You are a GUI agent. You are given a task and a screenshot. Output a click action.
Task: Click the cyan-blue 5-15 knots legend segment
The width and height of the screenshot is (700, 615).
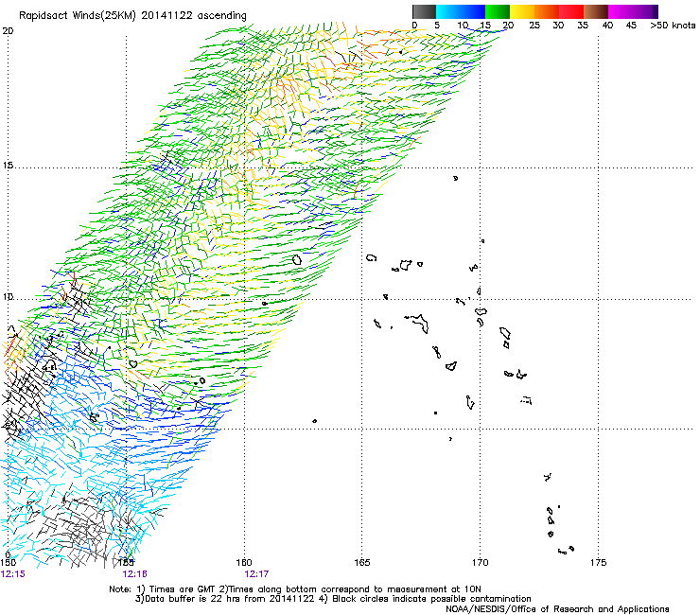461,11
